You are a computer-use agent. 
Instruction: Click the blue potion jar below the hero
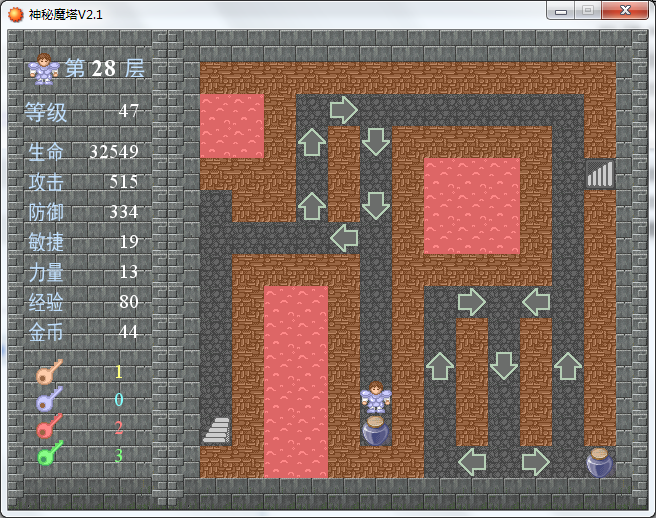[x=376, y=430]
